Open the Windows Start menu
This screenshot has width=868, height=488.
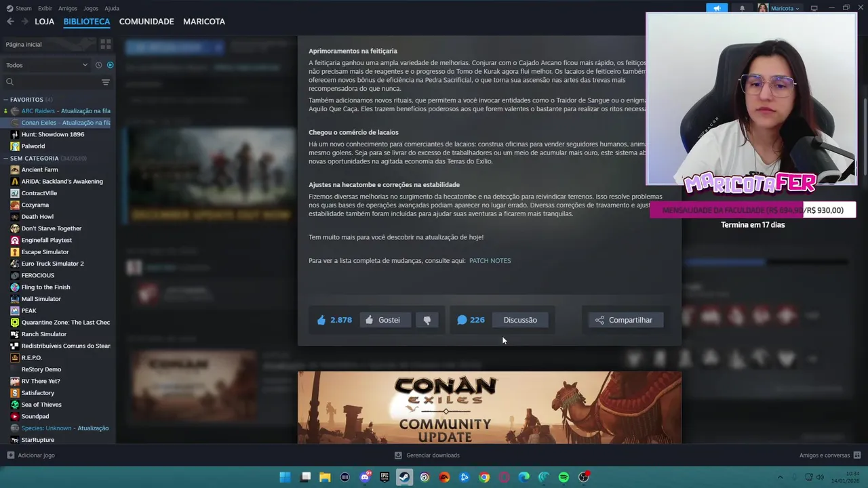click(x=285, y=477)
